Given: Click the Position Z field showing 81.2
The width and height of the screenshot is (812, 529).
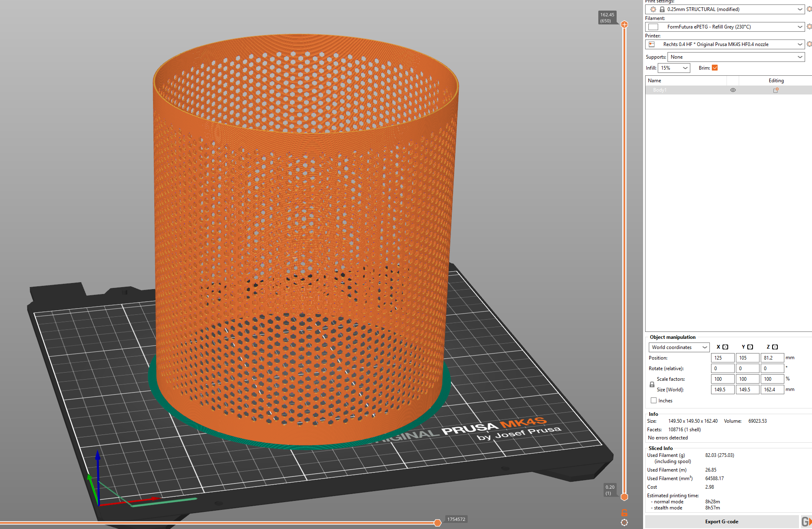Looking at the screenshot, I should coord(772,358).
